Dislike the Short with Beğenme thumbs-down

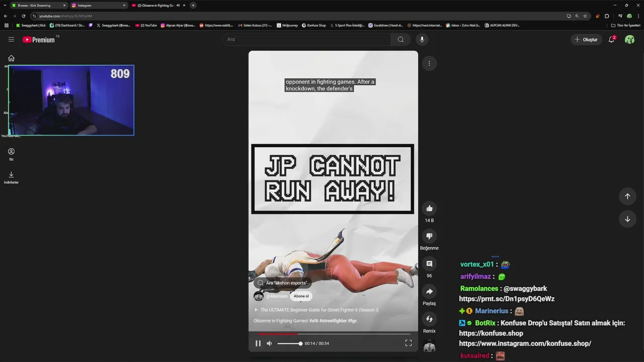click(x=429, y=236)
